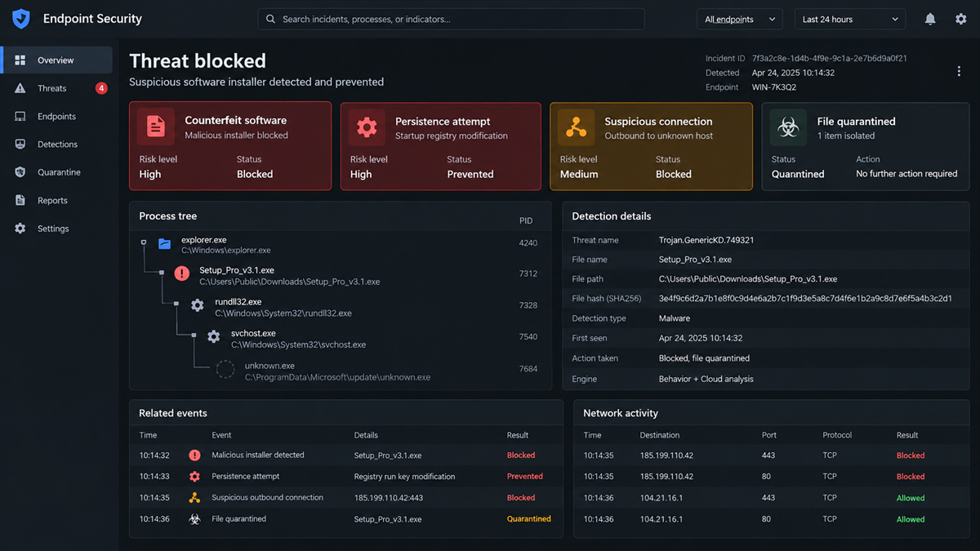Click the file path in Detection details
This screenshot has height=551, width=980.
pos(748,279)
